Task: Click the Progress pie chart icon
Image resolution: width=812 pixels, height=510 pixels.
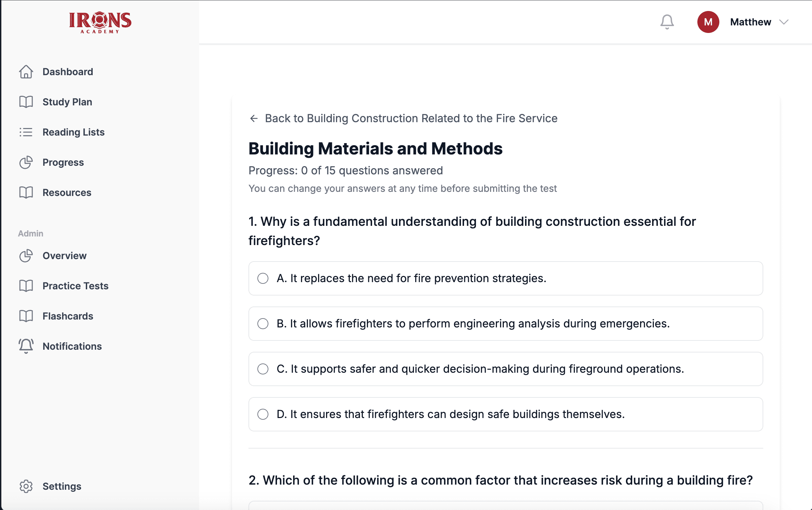Action: [26, 162]
